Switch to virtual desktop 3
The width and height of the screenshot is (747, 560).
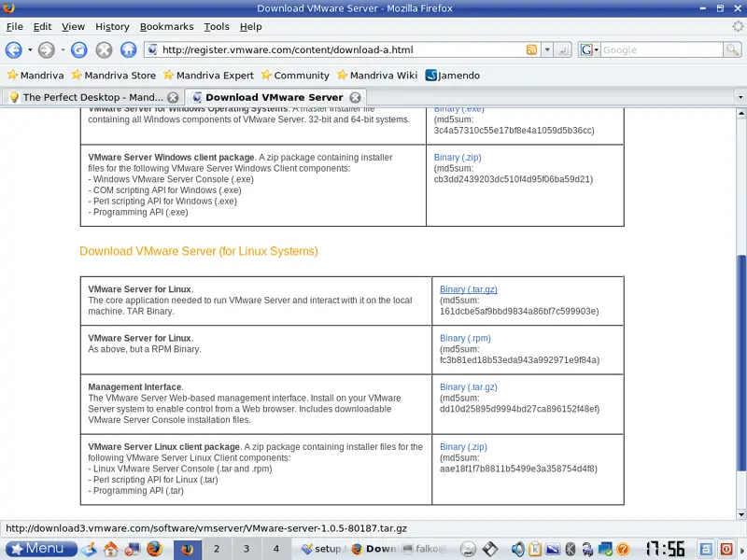tap(247, 549)
